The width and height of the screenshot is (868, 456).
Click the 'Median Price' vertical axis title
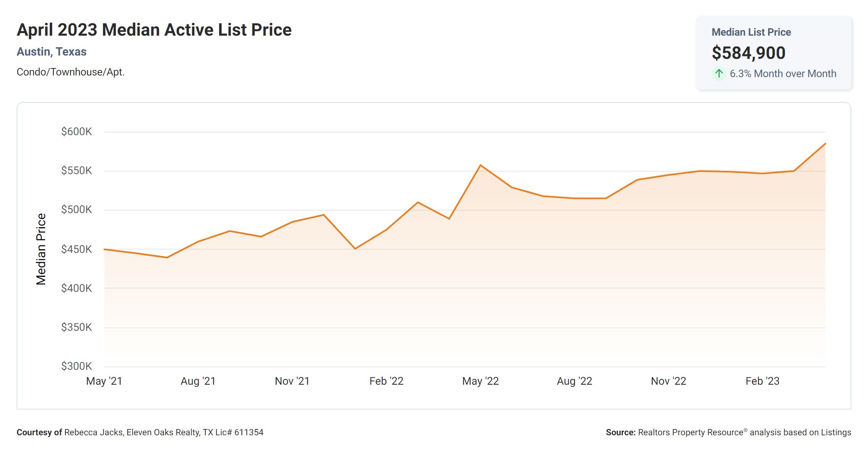[x=41, y=249]
